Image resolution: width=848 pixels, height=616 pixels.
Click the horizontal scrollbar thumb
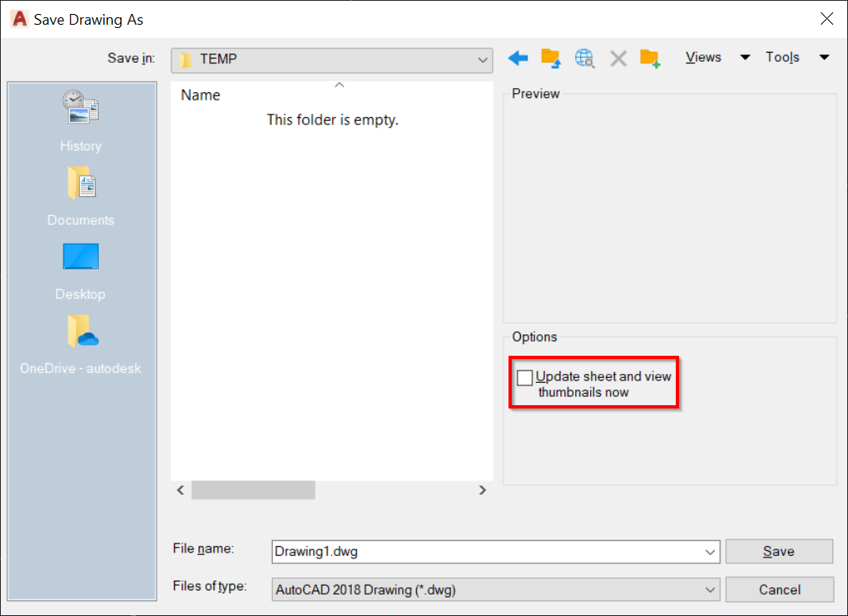[252, 490]
